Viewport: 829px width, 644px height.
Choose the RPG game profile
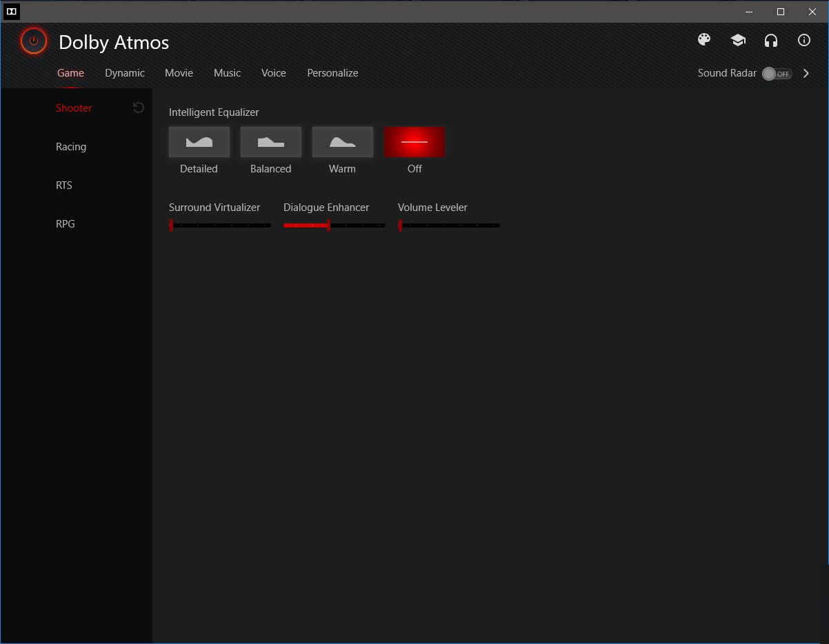click(x=66, y=224)
